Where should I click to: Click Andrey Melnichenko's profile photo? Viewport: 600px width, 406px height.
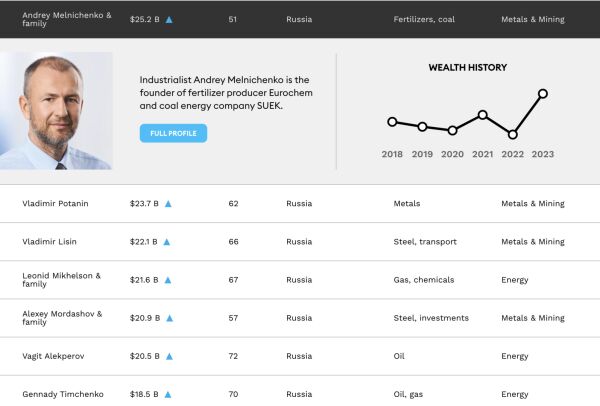coord(57,111)
